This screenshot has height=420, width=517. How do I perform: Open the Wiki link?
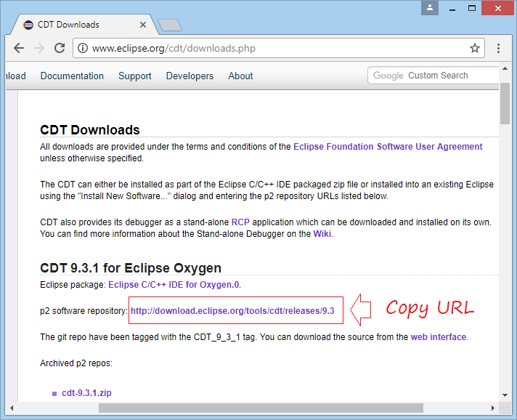[322, 233]
